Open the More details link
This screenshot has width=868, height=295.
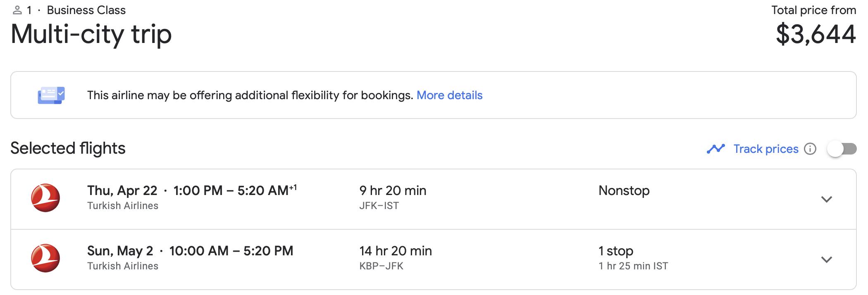click(x=449, y=95)
